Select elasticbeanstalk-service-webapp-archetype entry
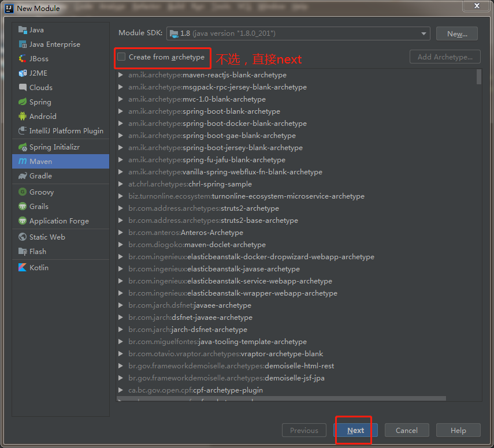494x448 pixels. pos(230,281)
